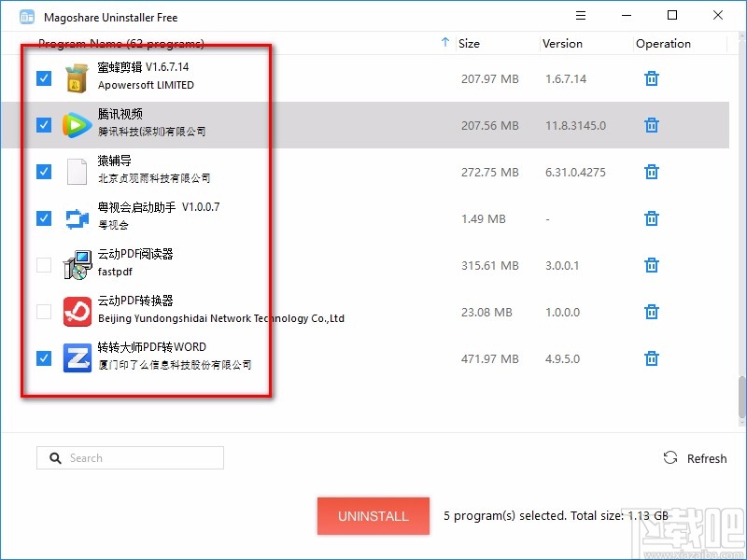Click the 粤视会启动助手 blue arrows icon
Viewport: 747px width, 560px height.
[x=77, y=218]
